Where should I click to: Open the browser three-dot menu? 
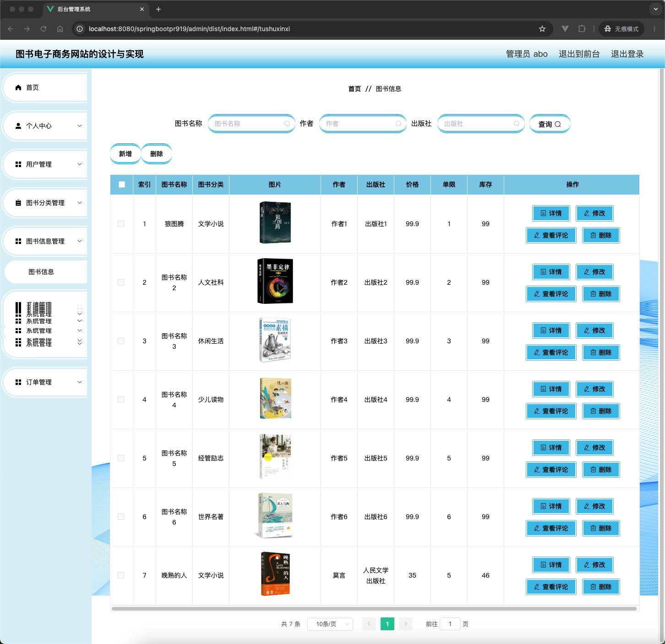coord(654,29)
